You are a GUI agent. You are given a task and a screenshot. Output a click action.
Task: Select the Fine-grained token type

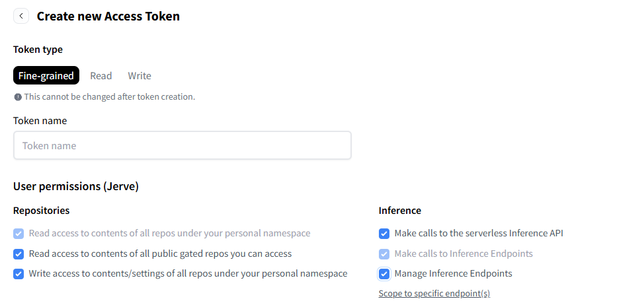46,76
